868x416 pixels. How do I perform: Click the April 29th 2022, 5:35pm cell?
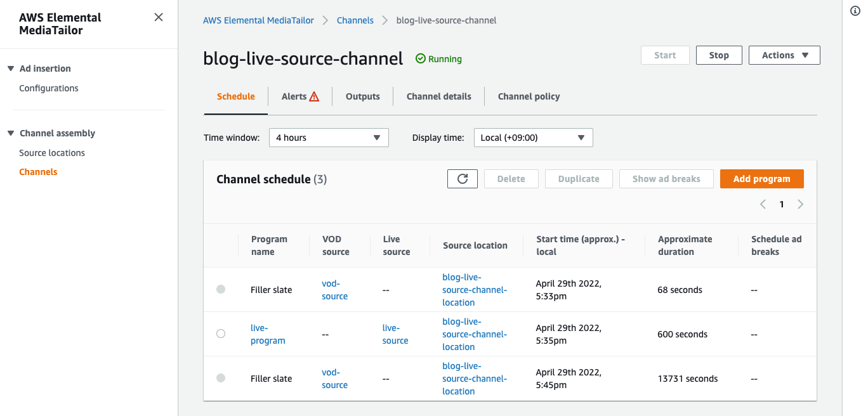coord(569,334)
